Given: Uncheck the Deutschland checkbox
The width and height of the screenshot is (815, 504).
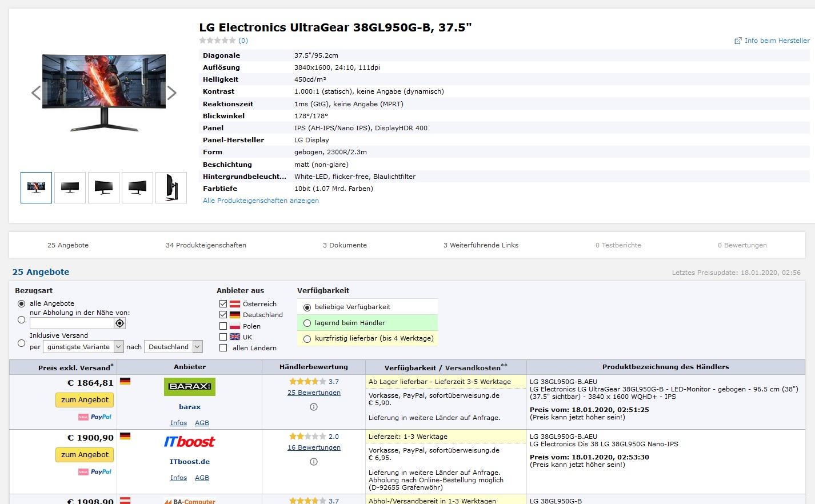Looking at the screenshot, I should 223,315.
